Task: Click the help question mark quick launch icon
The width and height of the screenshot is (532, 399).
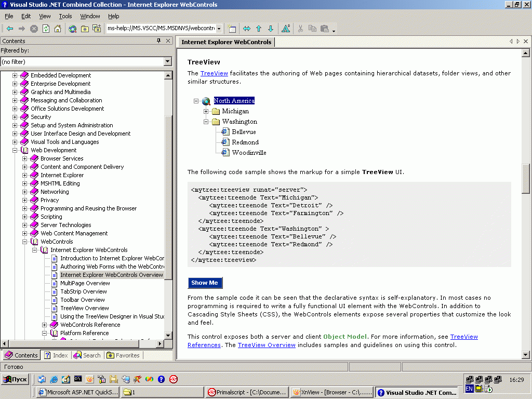Action: tap(161, 379)
